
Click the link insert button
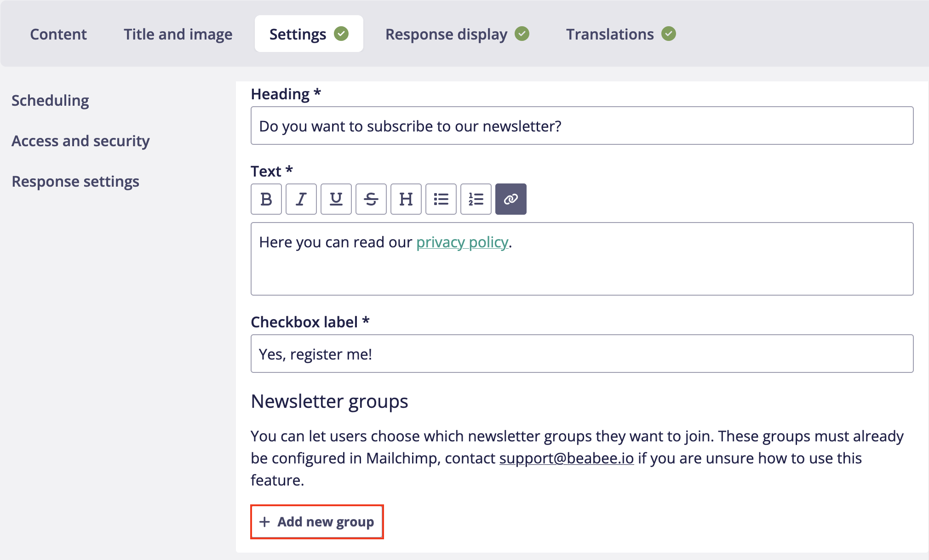tap(510, 199)
